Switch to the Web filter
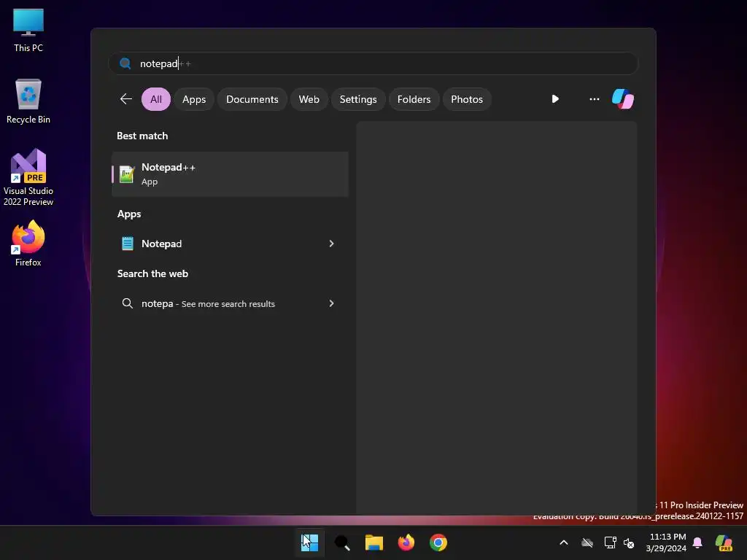The height and width of the screenshot is (560, 747). pos(309,99)
